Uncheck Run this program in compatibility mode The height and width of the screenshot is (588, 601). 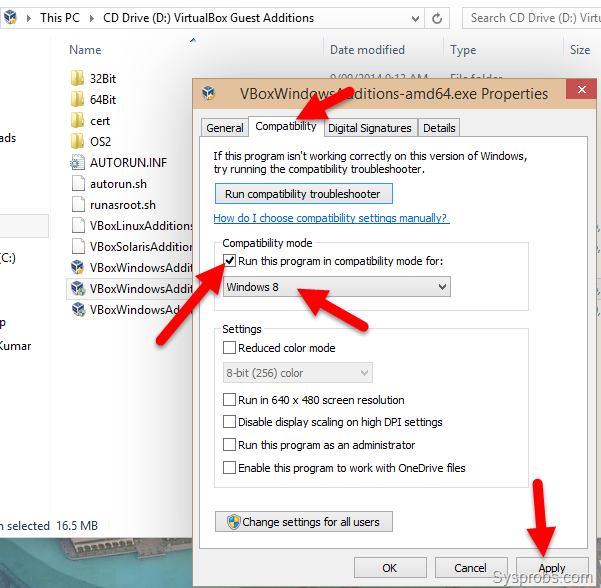click(x=229, y=261)
